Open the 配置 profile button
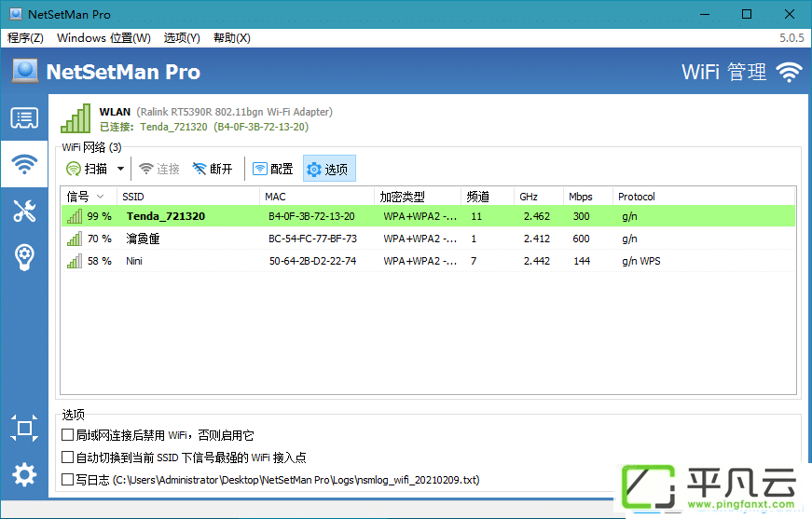 point(272,169)
